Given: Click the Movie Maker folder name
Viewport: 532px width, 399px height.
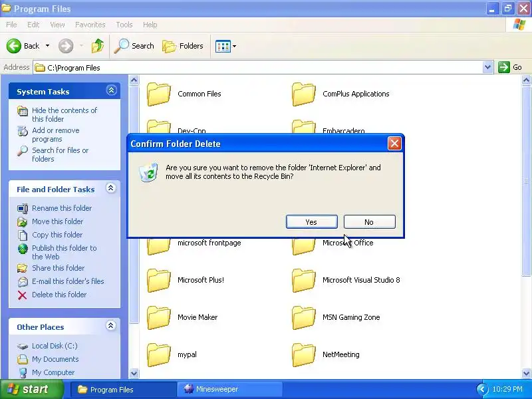Looking at the screenshot, I should pos(198,317).
